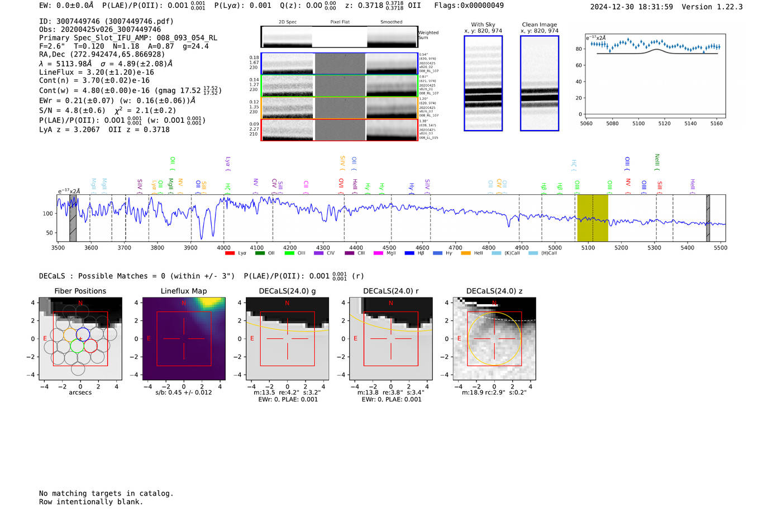Open the DECaLS g-band cutout
The width and height of the screenshot is (782, 532).
point(288,339)
